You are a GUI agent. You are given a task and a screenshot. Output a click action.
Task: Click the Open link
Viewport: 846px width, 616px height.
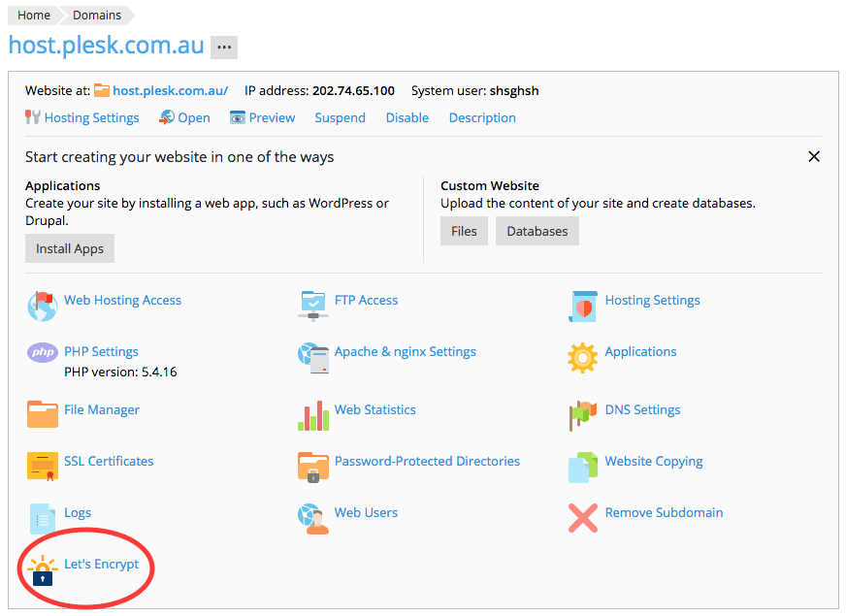tap(194, 117)
